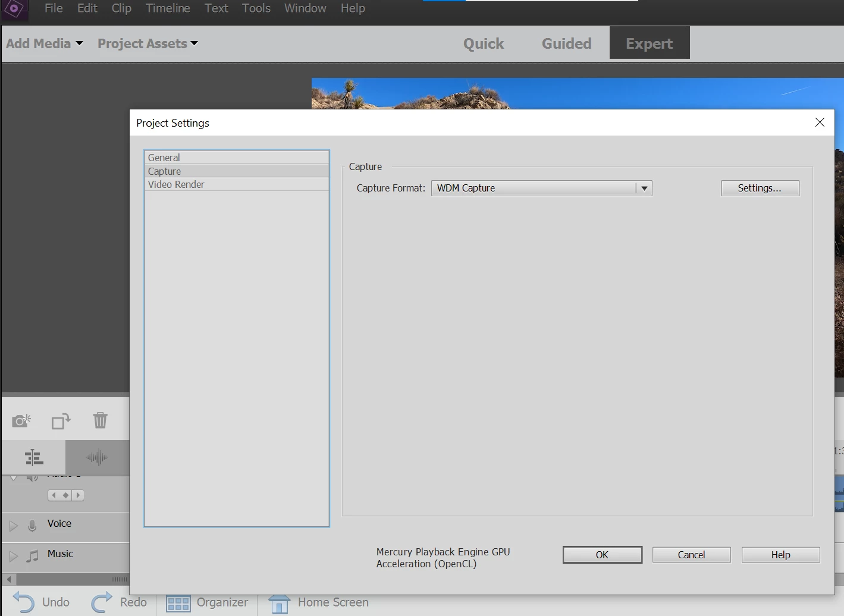
Task: Click the preview monitor video thumbnail
Action: (x=577, y=93)
